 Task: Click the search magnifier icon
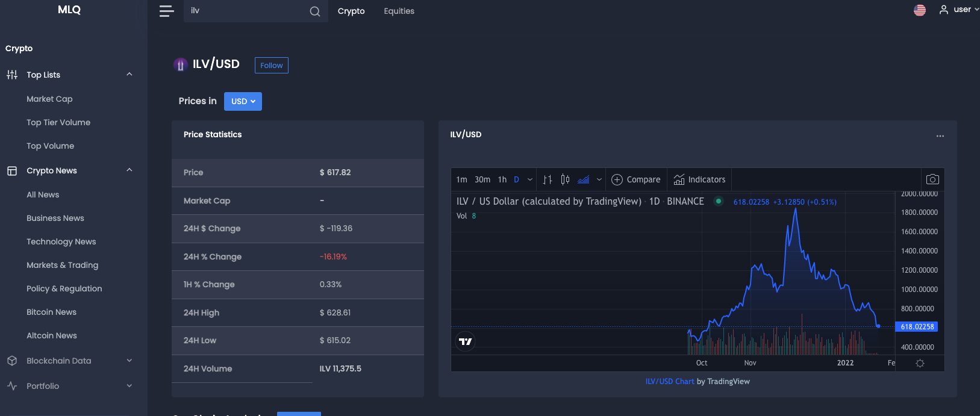click(x=315, y=11)
